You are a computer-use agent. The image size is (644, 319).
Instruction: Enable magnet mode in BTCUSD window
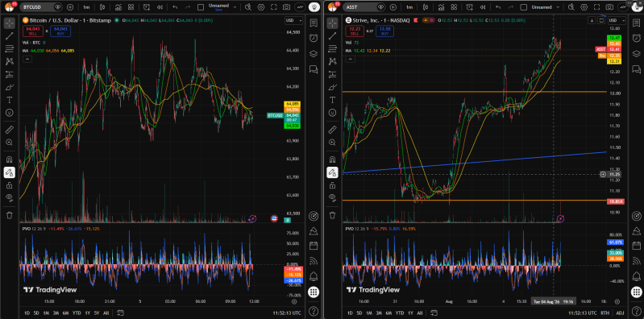10,159
